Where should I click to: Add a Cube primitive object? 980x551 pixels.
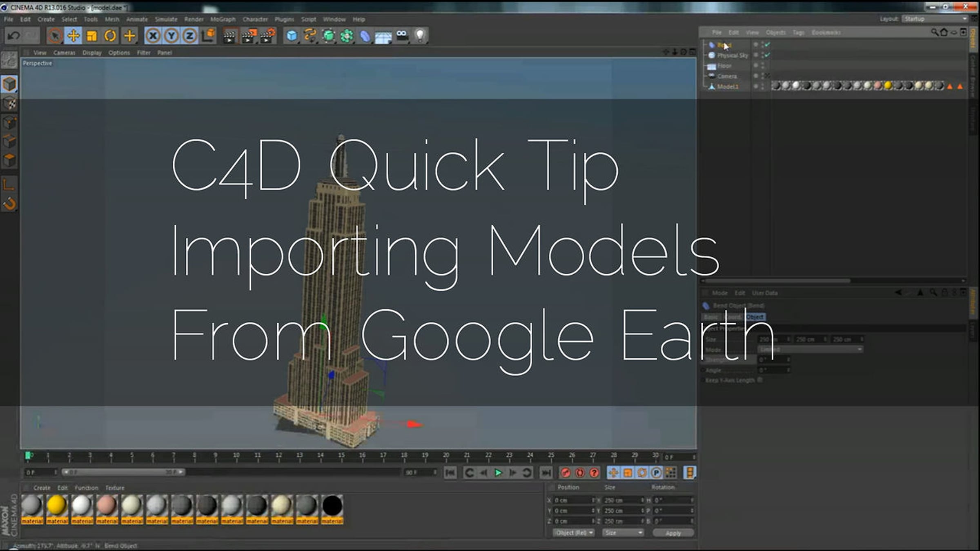(x=292, y=36)
